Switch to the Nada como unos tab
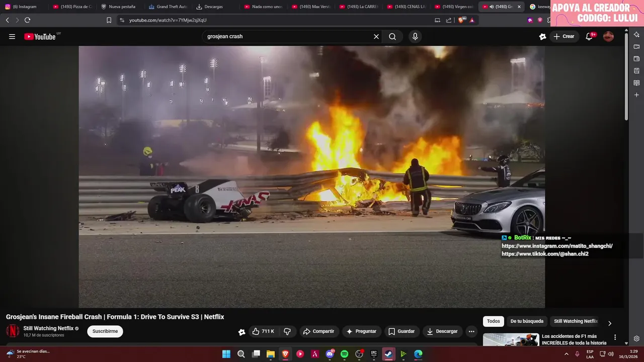The image size is (644, 362). click(264, 7)
